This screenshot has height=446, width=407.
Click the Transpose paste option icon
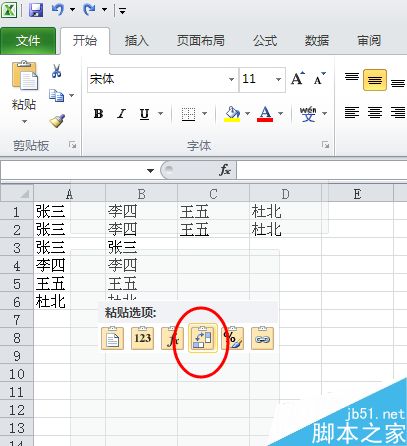point(203,338)
